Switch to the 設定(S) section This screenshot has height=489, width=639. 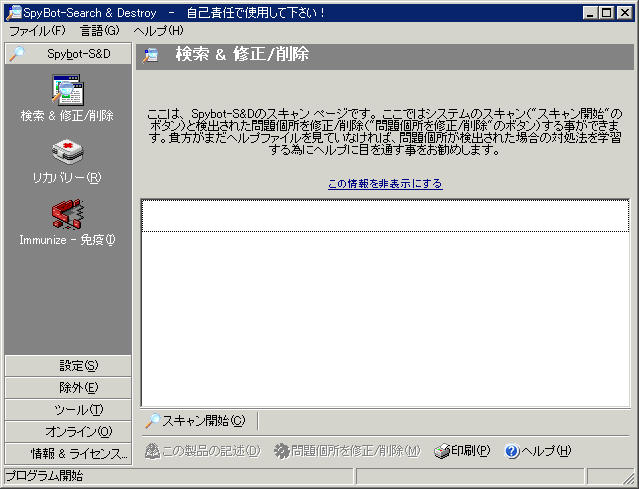(x=68, y=366)
